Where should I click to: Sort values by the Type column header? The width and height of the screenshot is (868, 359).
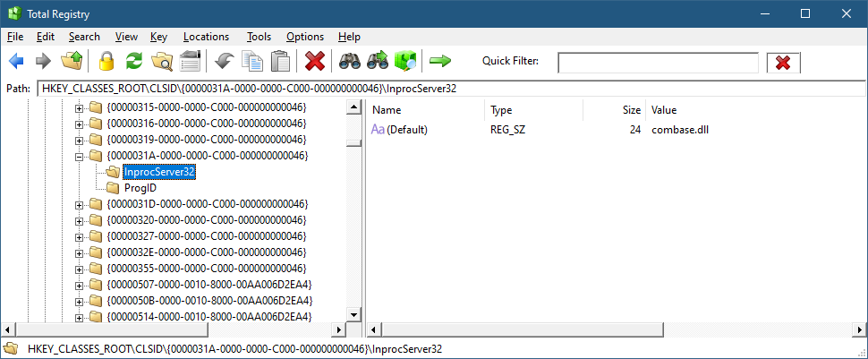click(x=501, y=110)
